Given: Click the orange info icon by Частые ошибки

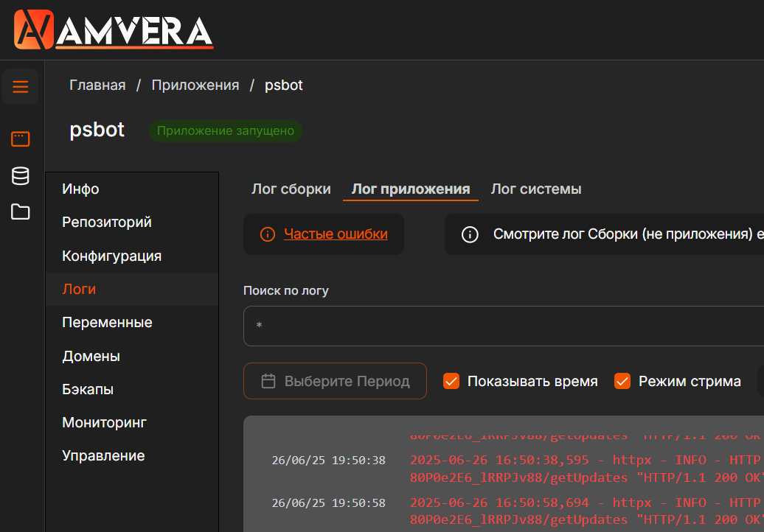Looking at the screenshot, I should tap(268, 234).
